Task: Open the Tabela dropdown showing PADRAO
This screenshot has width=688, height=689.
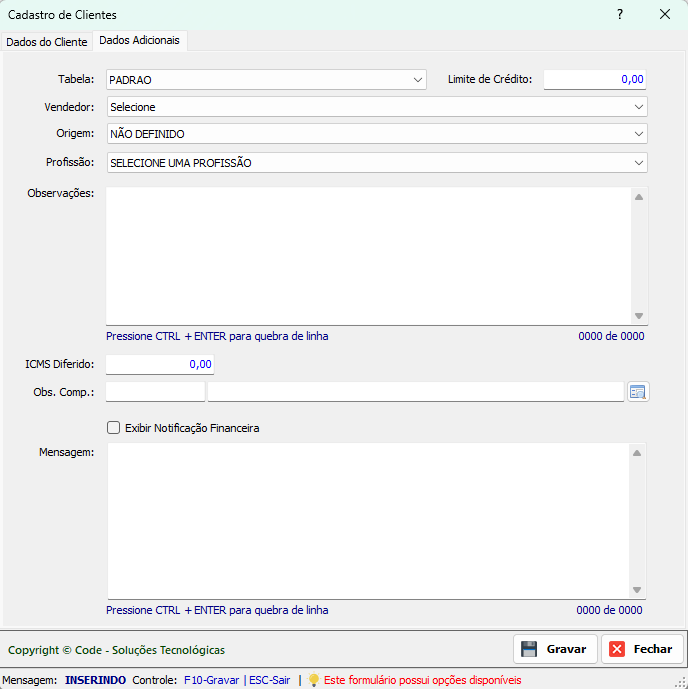Action: [266, 80]
